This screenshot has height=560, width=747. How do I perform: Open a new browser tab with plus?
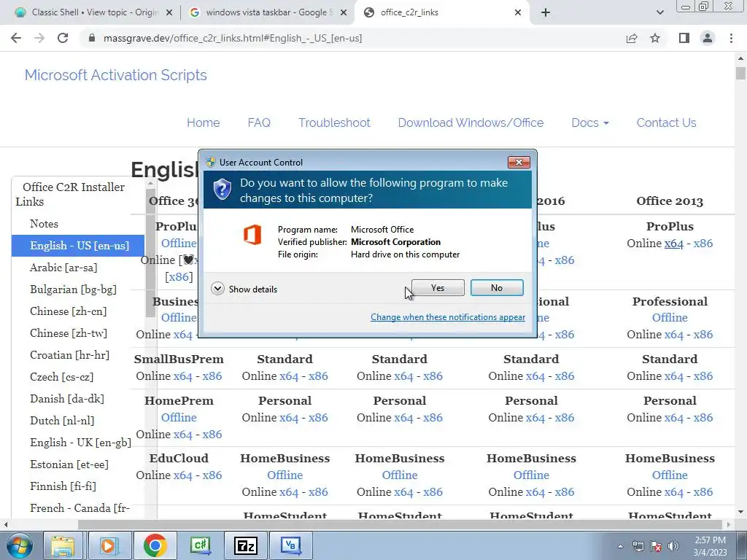click(546, 13)
